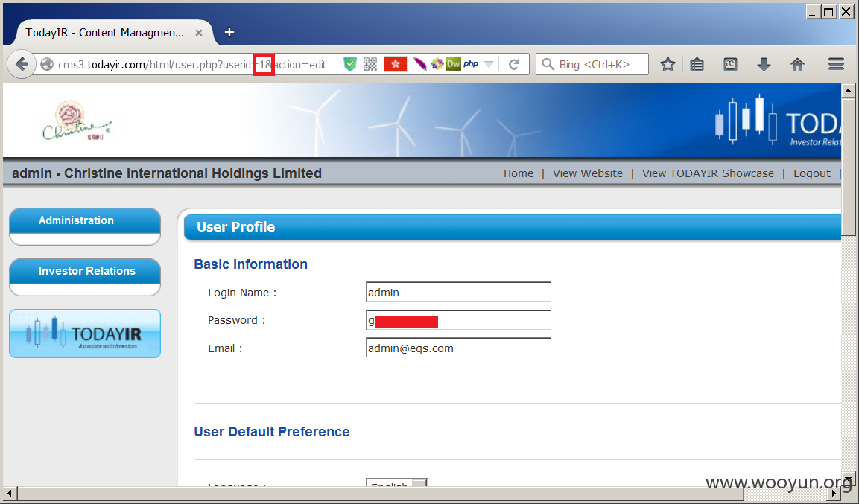Screen dimensions: 859x504
Task: Go to browser home page icon
Action: pos(797,65)
